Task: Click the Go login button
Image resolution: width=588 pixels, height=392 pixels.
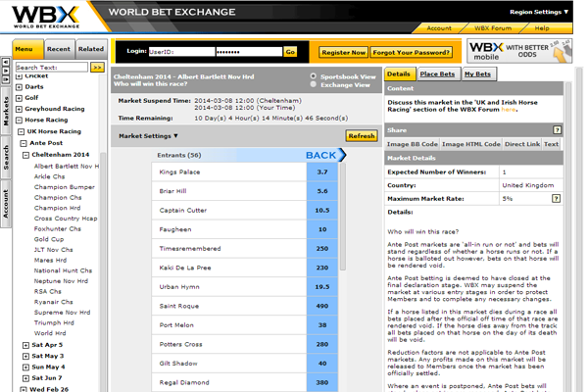Action: pos(290,52)
